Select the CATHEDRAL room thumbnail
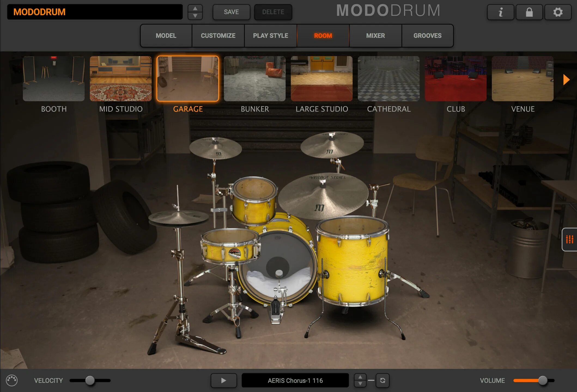 tap(389, 79)
